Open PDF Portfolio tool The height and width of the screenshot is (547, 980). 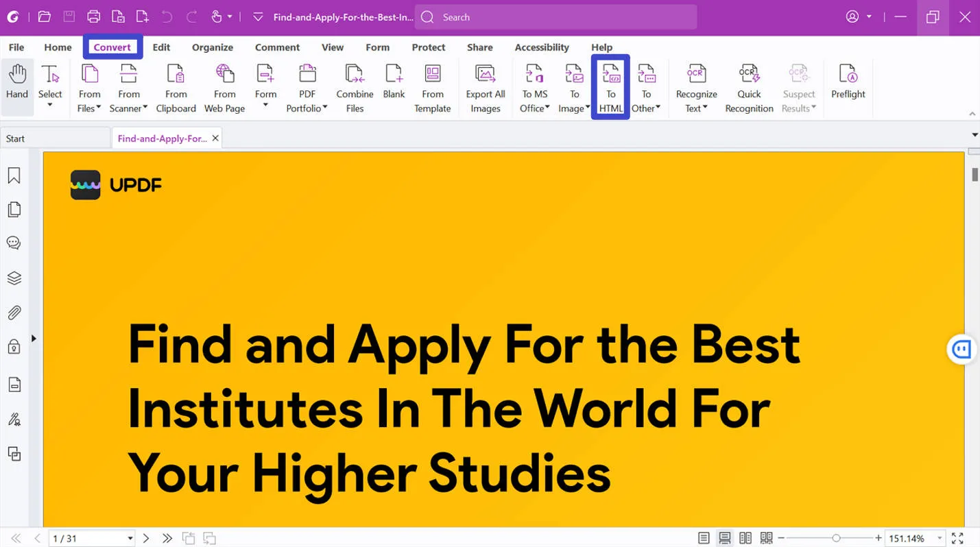[x=307, y=87]
